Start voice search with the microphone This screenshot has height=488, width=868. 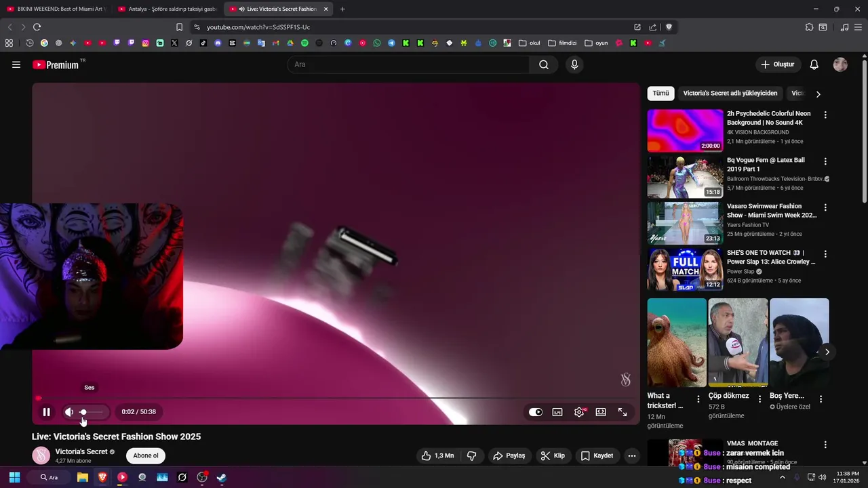pyautogui.click(x=574, y=64)
